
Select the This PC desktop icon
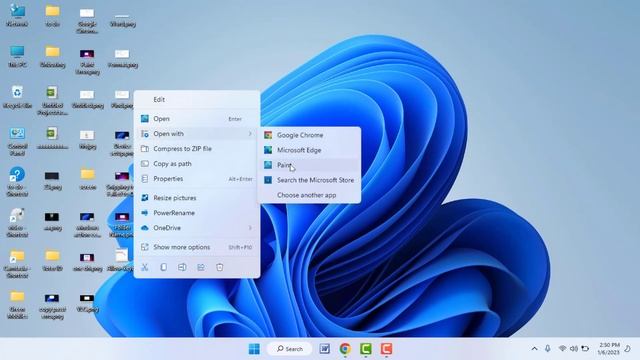point(17,56)
